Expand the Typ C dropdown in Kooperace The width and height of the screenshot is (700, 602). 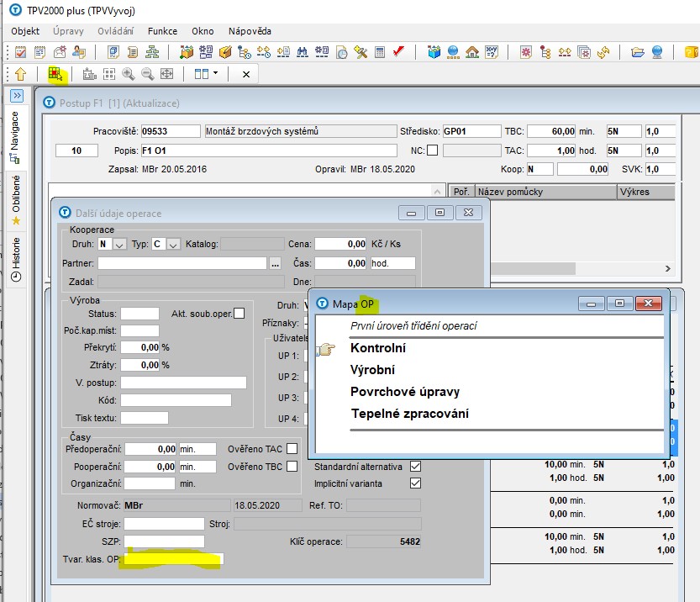point(173,245)
